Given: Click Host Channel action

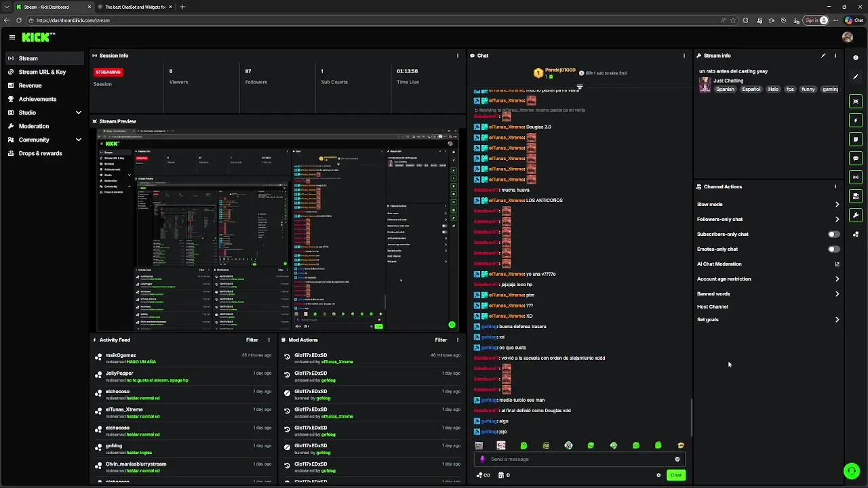Looking at the screenshot, I should [713, 306].
